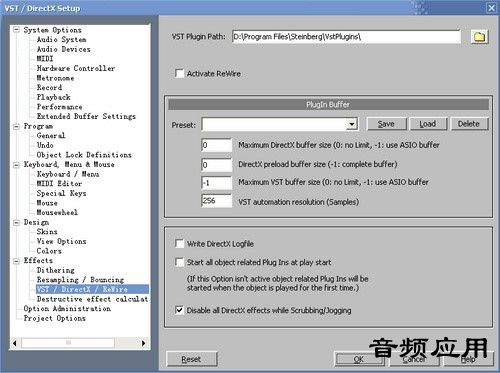Select Hardware Controller tree item

[76, 68]
